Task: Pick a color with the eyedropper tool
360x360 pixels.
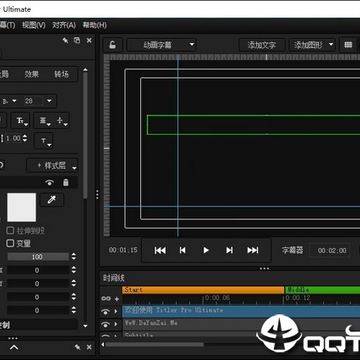Action: [52, 200]
